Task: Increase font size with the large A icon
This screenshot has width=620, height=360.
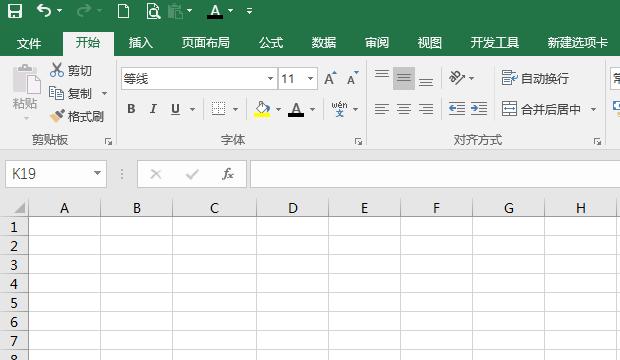Action: (330, 78)
